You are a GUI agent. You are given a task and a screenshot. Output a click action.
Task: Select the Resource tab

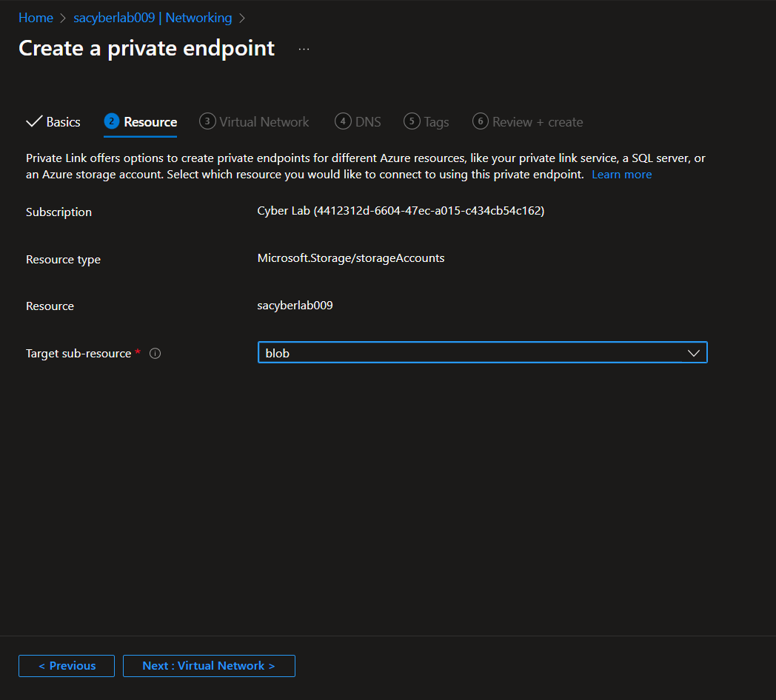[x=141, y=121]
